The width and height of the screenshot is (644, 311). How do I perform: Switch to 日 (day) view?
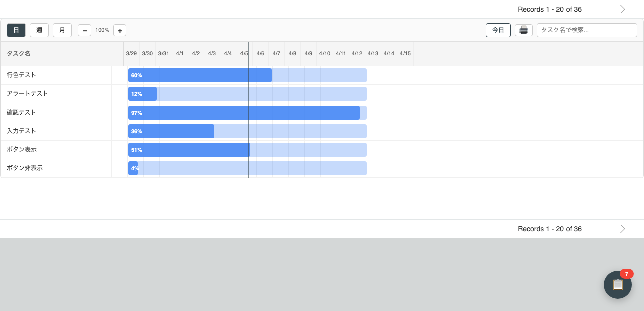[x=16, y=30]
